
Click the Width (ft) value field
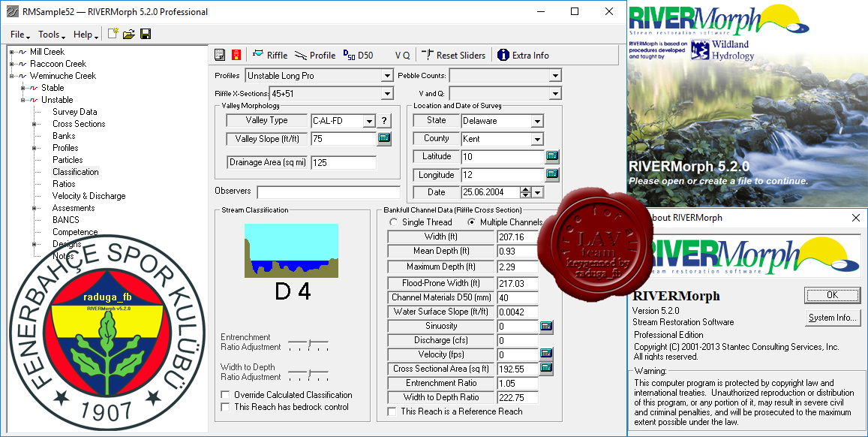[518, 237]
